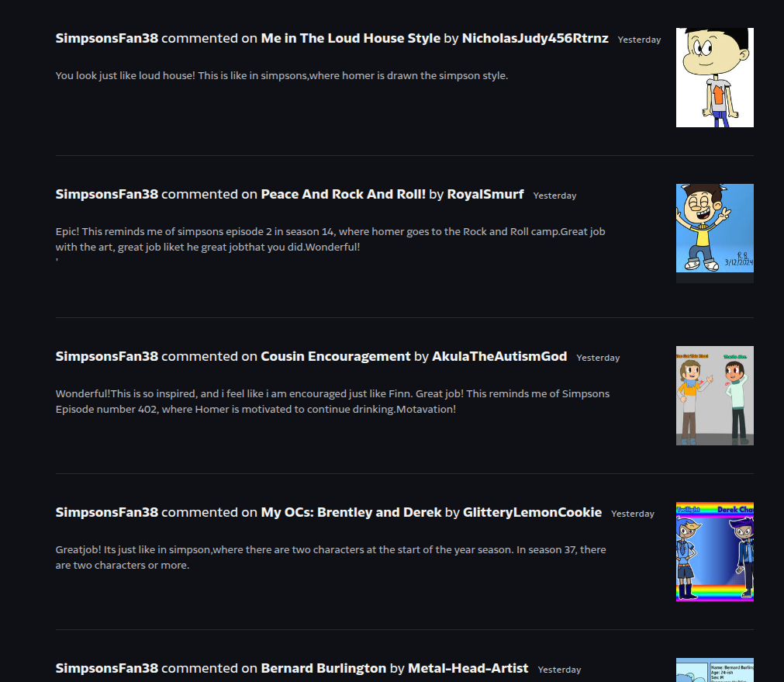Open Peace And Rock And Roll! artwork link
Screen dimensions: 784x682
click(x=343, y=194)
